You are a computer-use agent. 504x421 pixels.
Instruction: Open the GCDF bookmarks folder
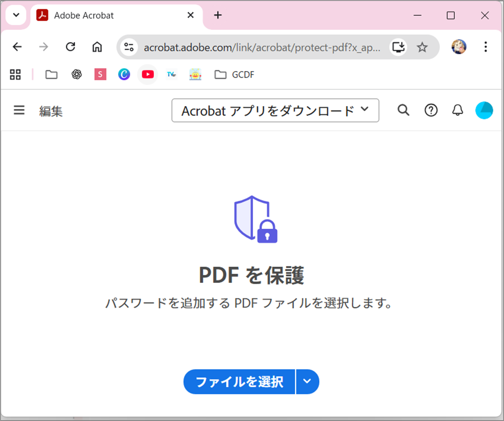(235, 74)
